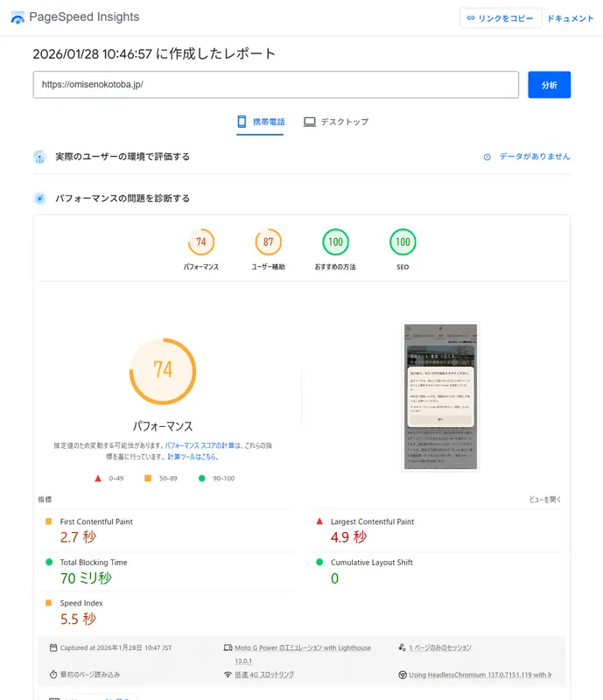Click the large 74 performance gauge

(x=163, y=371)
